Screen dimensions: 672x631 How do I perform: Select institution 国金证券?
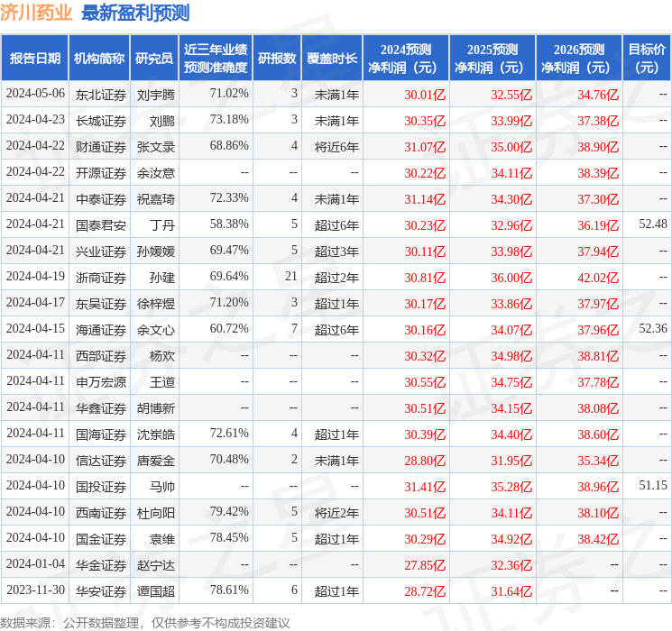click(101, 539)
